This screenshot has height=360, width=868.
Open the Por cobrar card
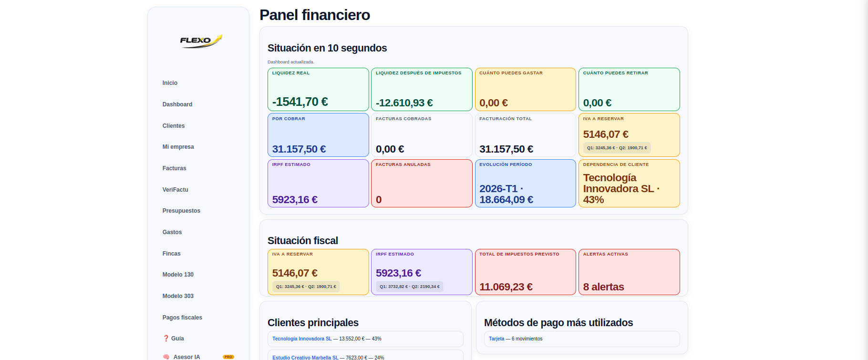[318, 135]
